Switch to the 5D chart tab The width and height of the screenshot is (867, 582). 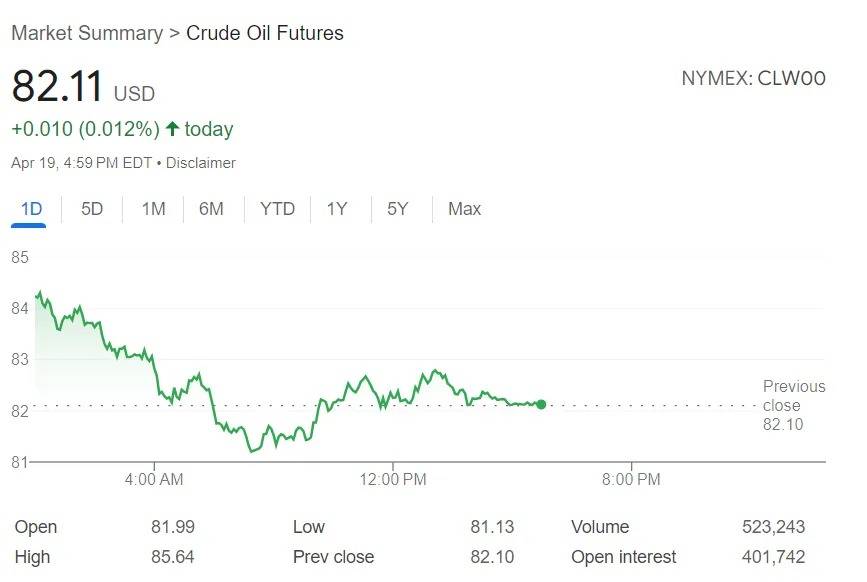[92, 209]
